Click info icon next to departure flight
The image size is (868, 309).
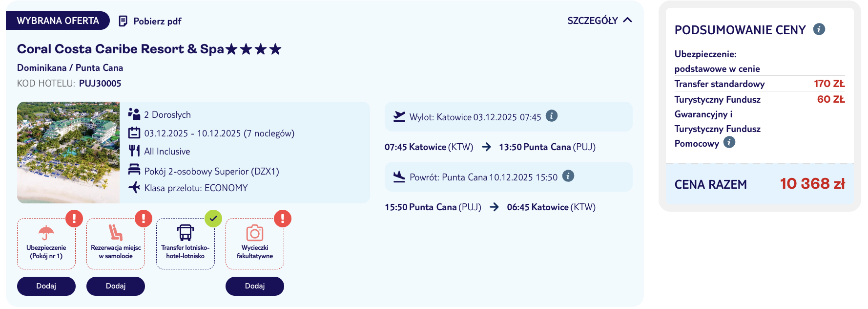551,116
